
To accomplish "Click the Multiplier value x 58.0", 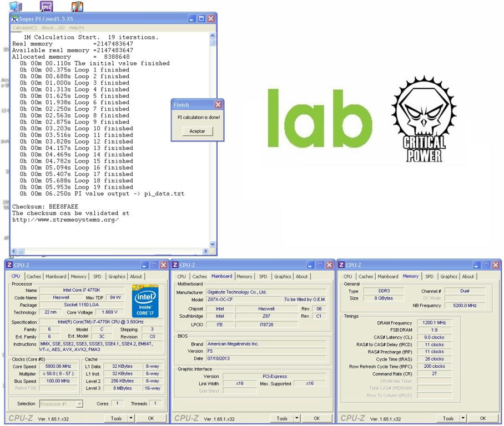I will [x=58, y=374].
